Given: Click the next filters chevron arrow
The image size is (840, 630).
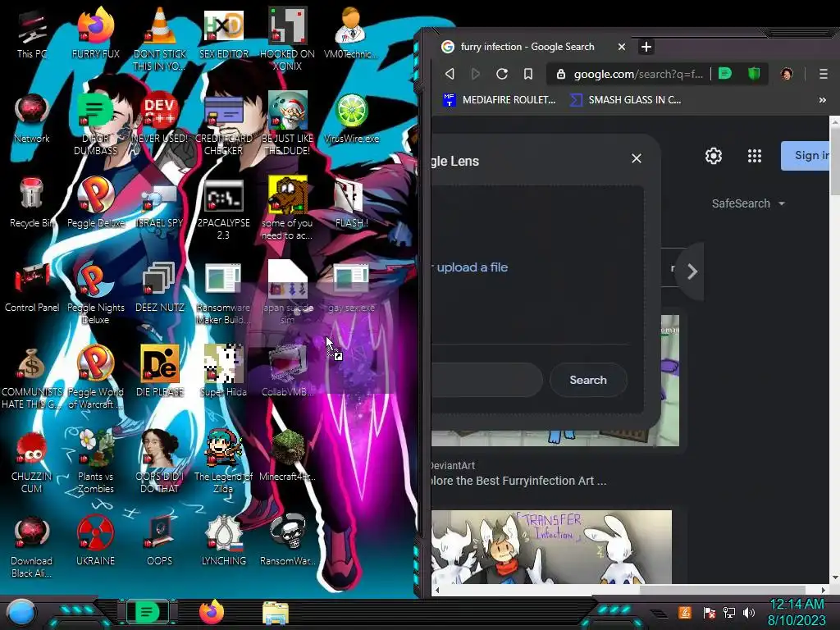Looking at the screenshot, I should click(x=692, y=272).
